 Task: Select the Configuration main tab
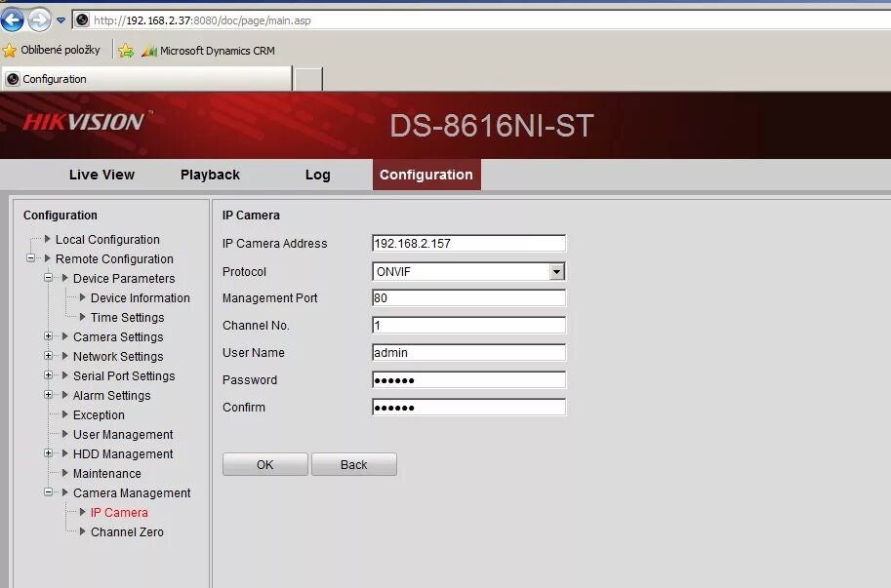tap(426, 175)
